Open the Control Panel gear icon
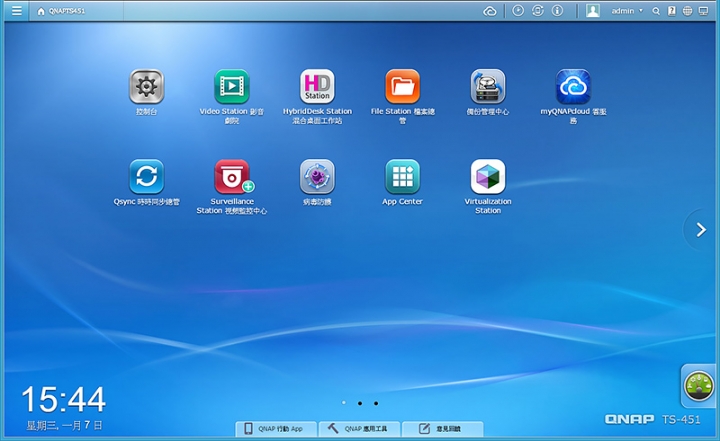Screen dimensions: 720x441 (146, 86)
